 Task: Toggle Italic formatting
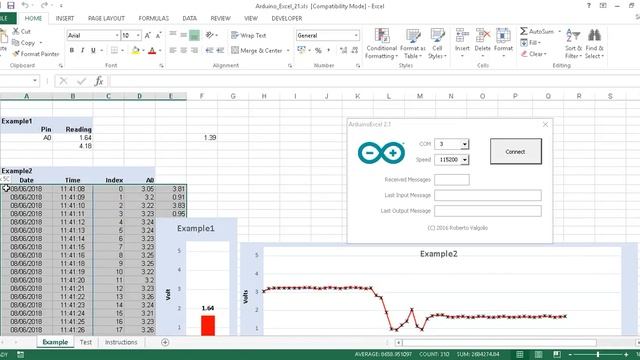pyautogui.click(x=82, y=50)
